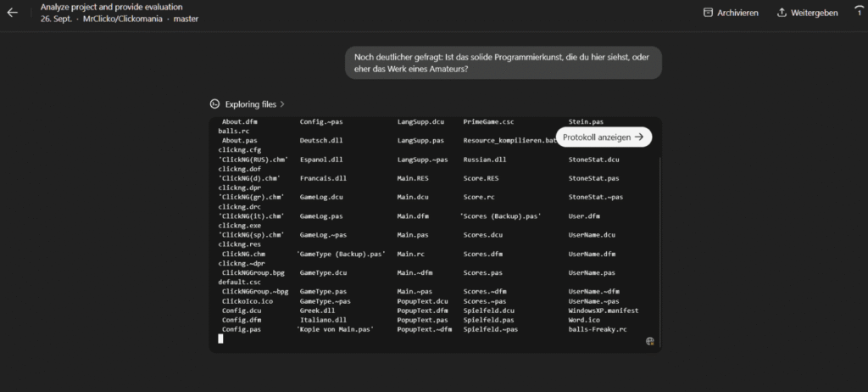Open the log with Protokoll anzeigen
Image resolution: width=868 pixels, height=392 pixels.
[x=604, y=137]
